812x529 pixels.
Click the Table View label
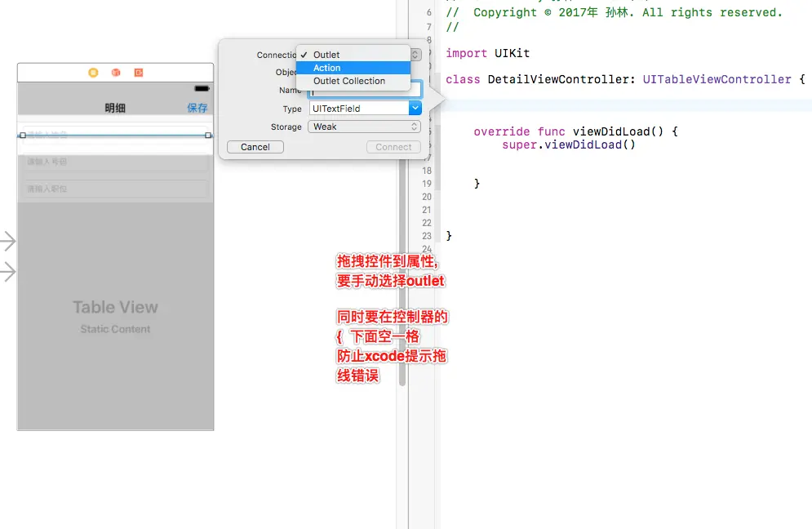tap(115, 307)
